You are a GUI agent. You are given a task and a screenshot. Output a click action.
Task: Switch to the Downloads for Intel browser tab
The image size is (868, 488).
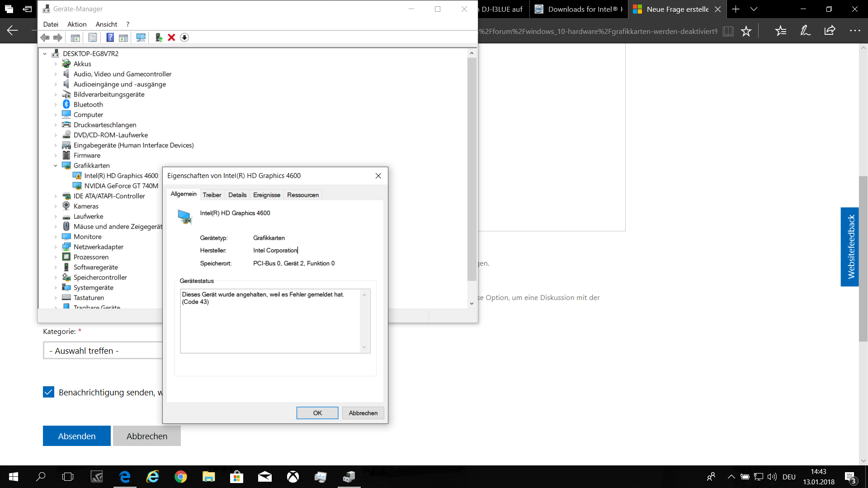[x=579, y=9]
